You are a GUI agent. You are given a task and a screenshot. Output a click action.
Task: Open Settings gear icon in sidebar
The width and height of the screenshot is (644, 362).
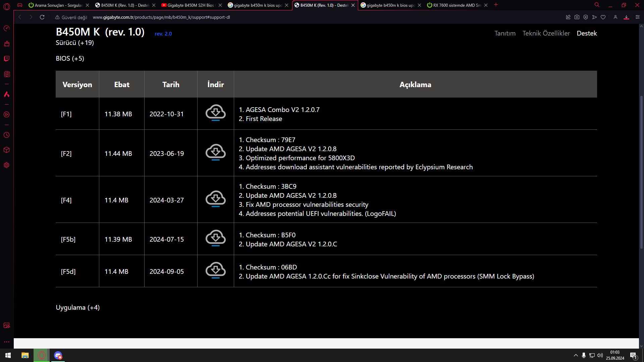click(7, 165)
